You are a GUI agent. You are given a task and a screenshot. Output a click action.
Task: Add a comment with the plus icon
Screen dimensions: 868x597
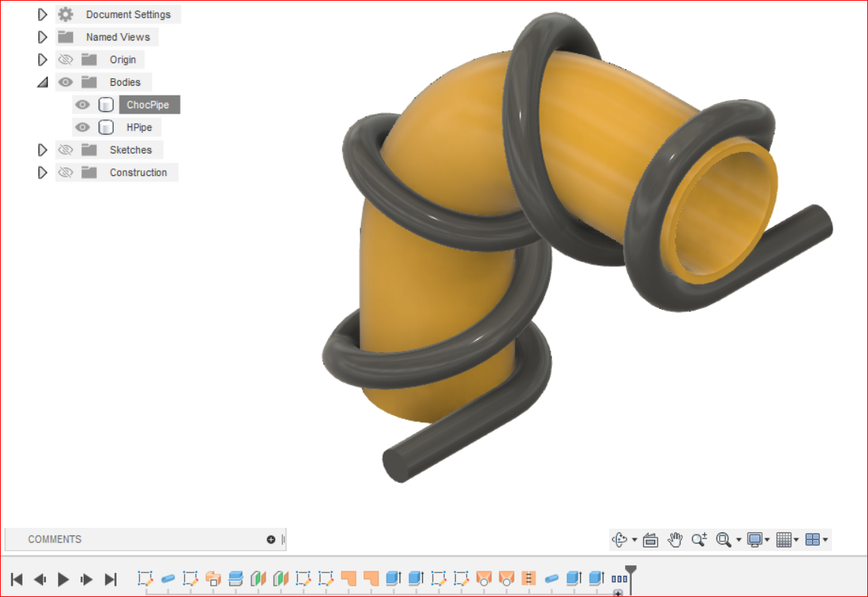[x=271, y=539]
